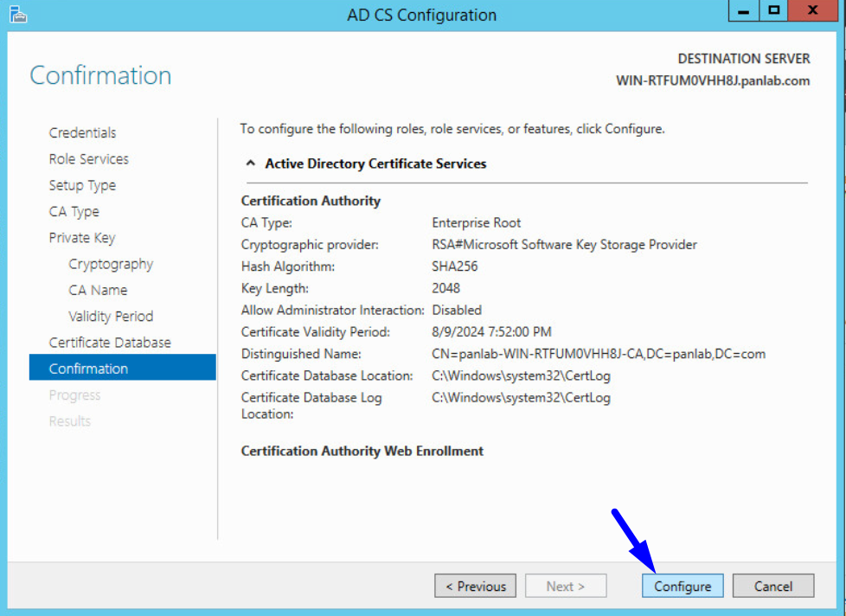Click the AD CS Configuration title bar icon
The image size is (846, 616).
tap(18, 14)
